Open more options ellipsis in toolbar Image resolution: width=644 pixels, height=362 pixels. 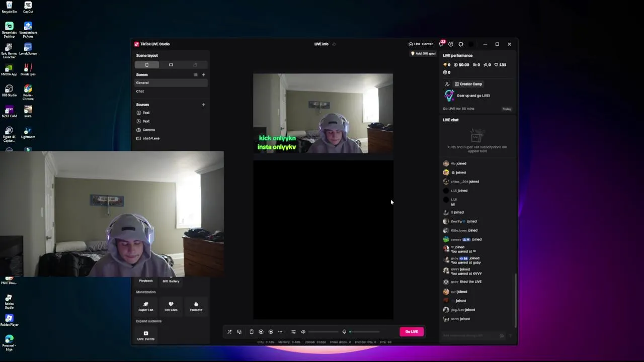[280, 332]
